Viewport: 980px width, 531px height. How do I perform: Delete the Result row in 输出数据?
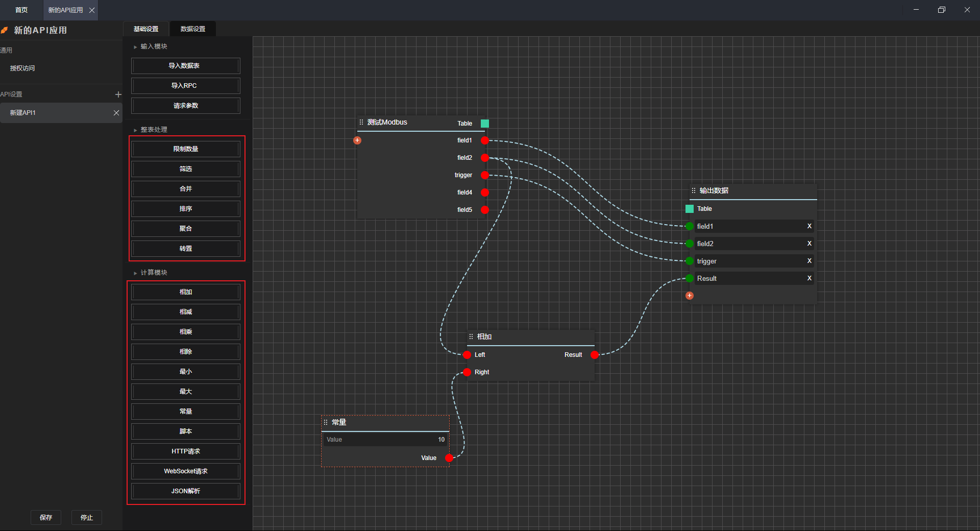(809, 278)
